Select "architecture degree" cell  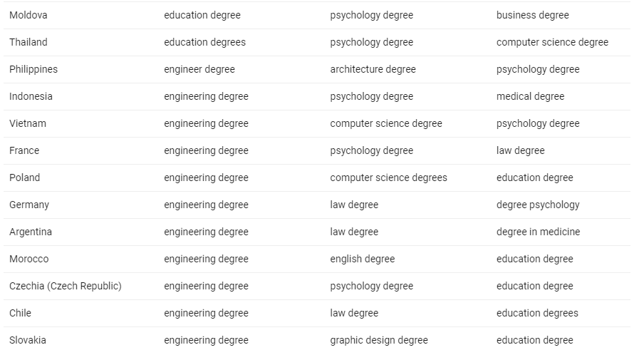373,69
